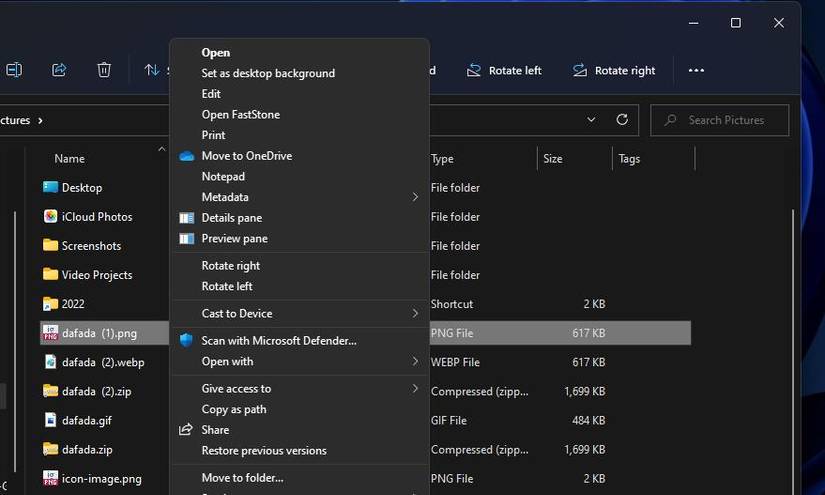Click the dafada (2).webp file icon

point(51,362)
